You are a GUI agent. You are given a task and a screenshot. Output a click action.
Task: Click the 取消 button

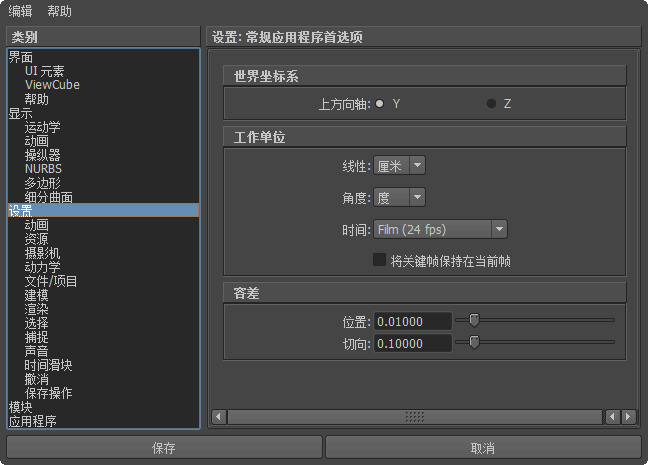pos(483,448)
